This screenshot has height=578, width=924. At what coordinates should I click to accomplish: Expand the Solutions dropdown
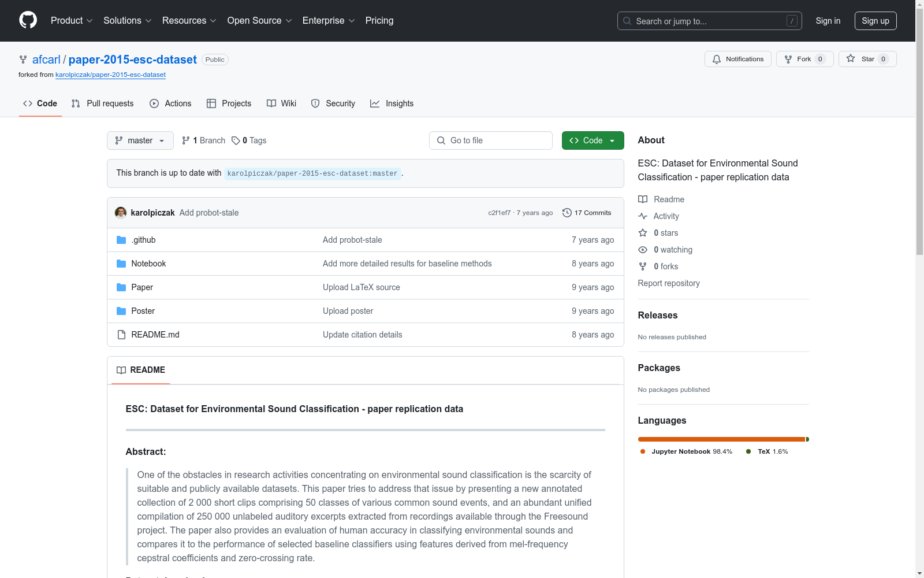click(127, 20)
